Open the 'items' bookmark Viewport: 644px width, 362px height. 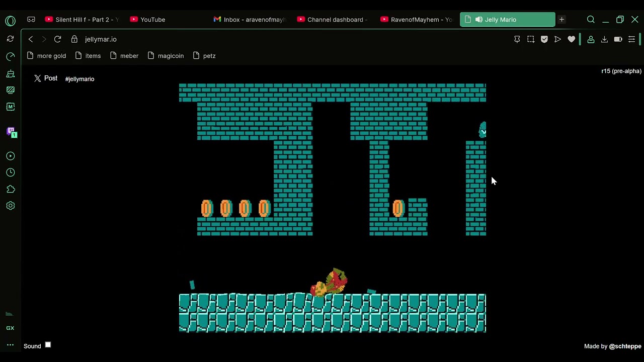pyautogui.click(x=88, y=56)
